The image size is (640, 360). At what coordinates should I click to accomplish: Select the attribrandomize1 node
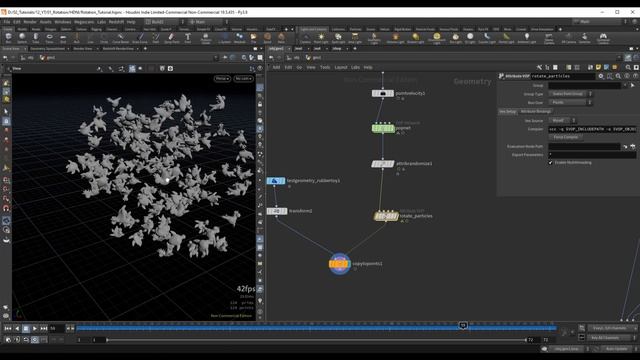pyautogui.click(x=383, y=164)
